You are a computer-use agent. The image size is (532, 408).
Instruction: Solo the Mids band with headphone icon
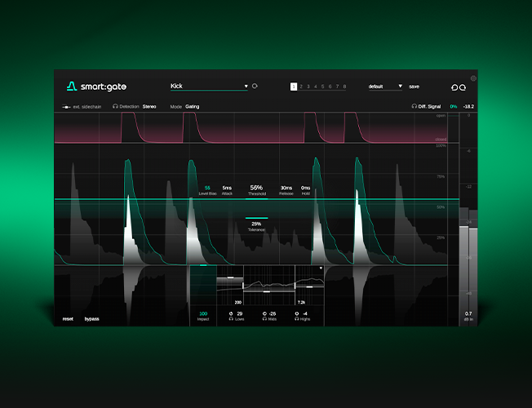pyautogui.click(x=264, y=319)
